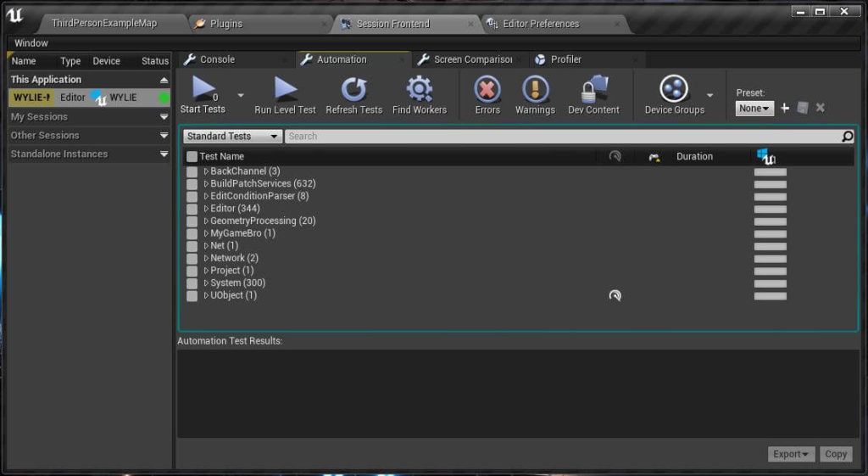Expand the My Sessions section
Viewport: 868px width, 476px height.
coord(164,117)
